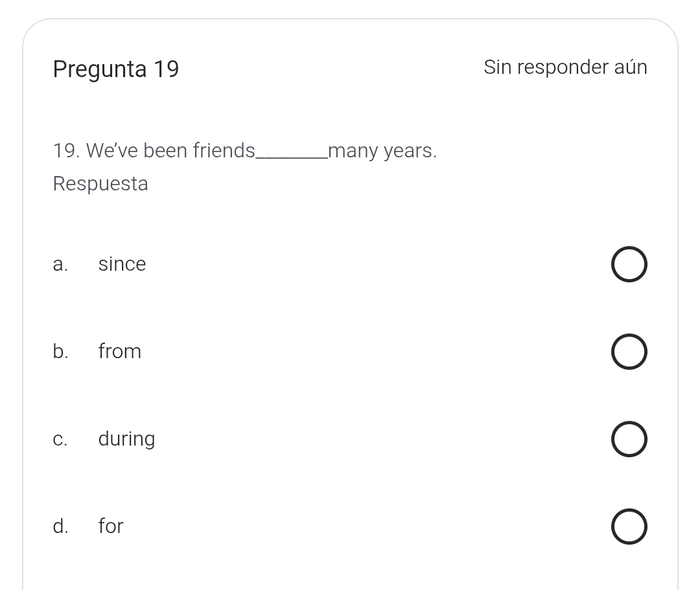Viewport: 700px width, 590px height.
Task: Choose the "from" radio button
Action: pos(629,352)
